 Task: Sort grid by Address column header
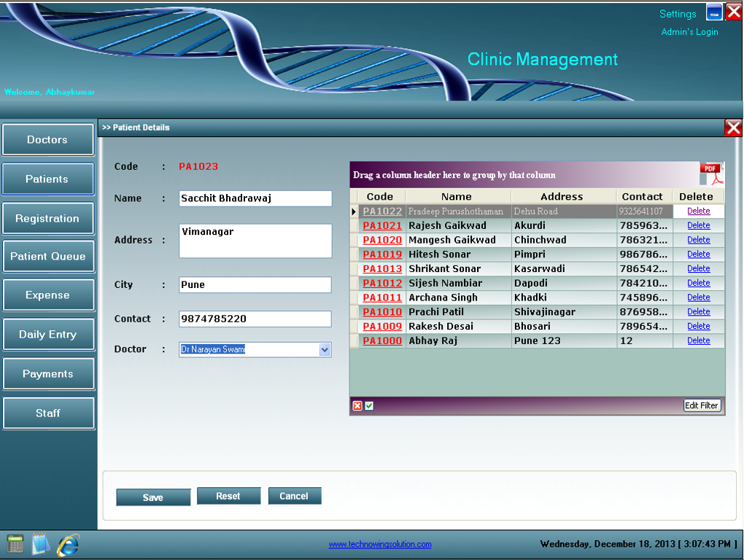pos(562,197)
